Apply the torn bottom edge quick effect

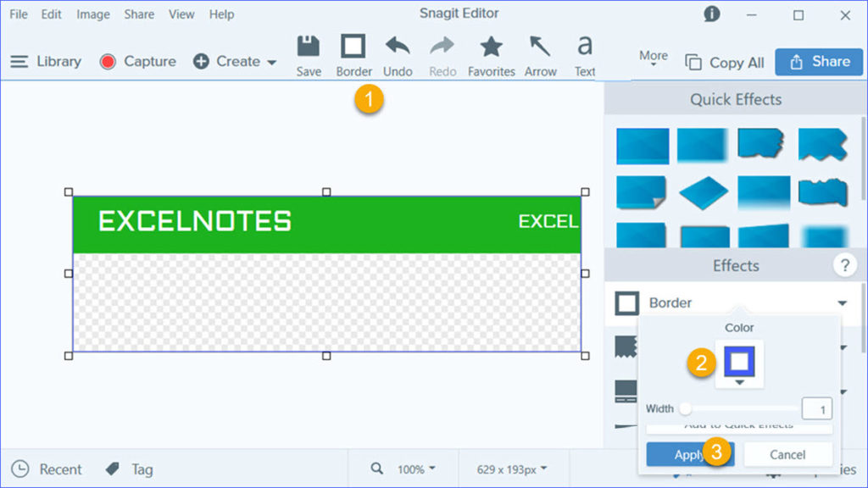pos(822,144)
